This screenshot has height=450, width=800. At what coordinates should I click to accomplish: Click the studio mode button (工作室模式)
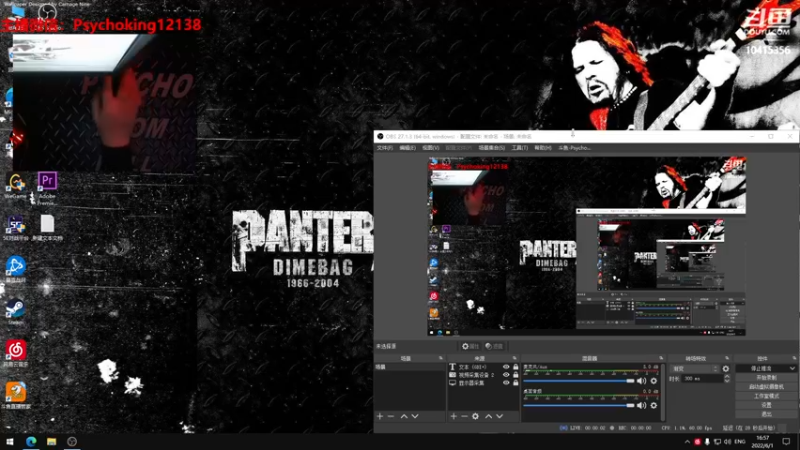tap(766, 396)
